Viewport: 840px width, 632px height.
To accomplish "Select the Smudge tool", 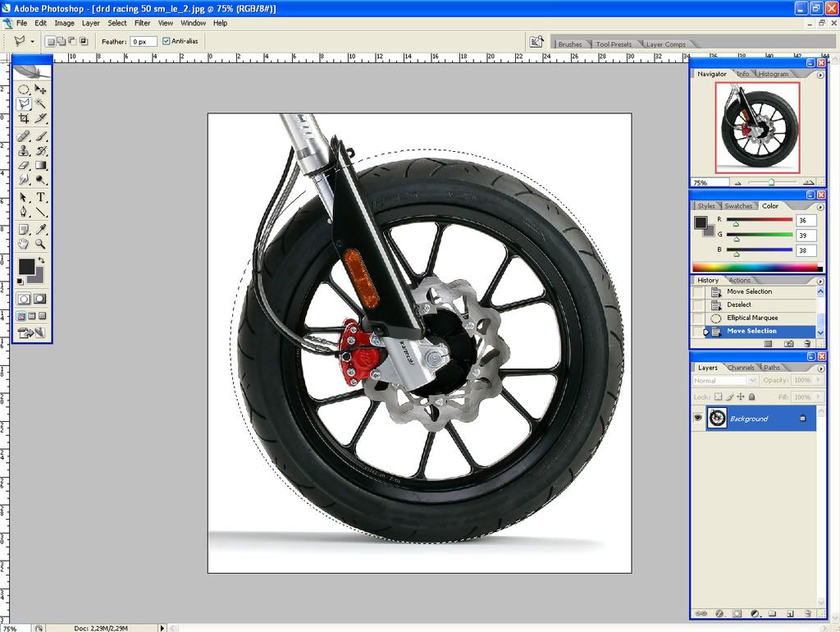I will [x=24, y=180].
